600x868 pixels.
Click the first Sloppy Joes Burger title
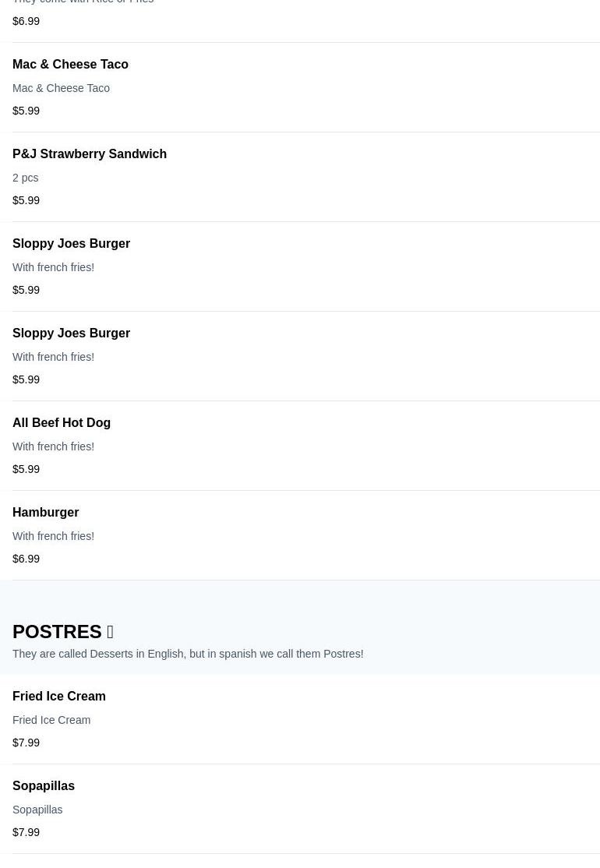[71, 244]
